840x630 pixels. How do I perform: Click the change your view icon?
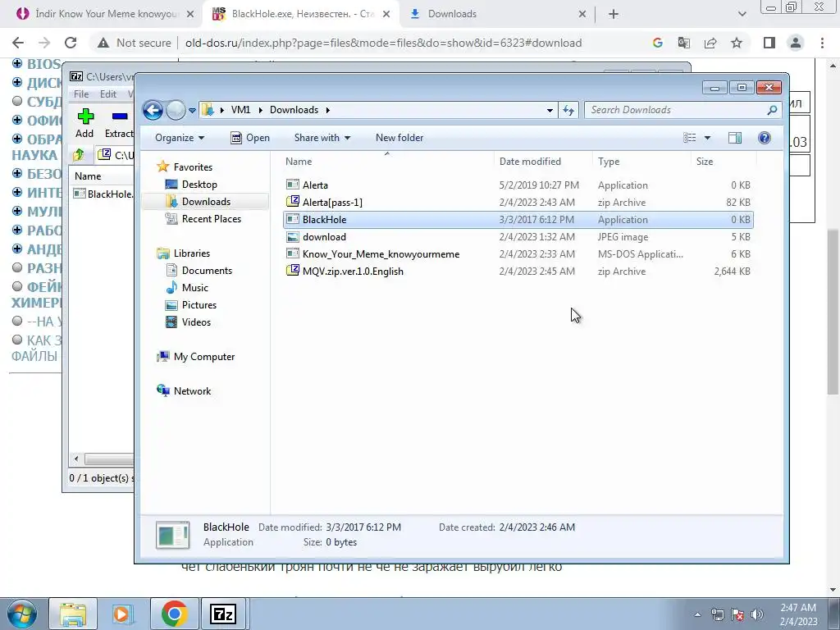point(689,138)
